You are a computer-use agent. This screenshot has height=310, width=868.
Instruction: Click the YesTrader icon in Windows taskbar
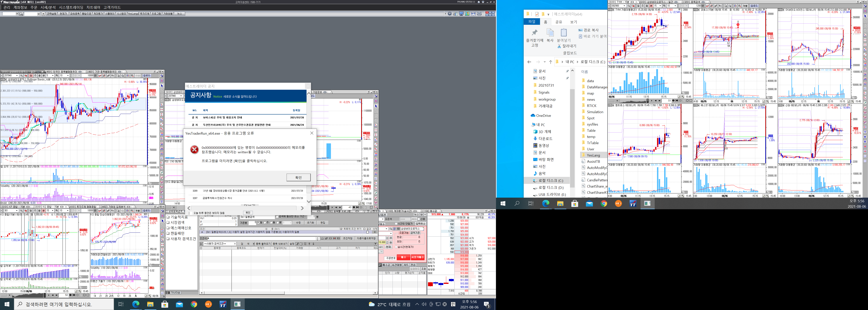pyautogui.click(x=223, y=304)
